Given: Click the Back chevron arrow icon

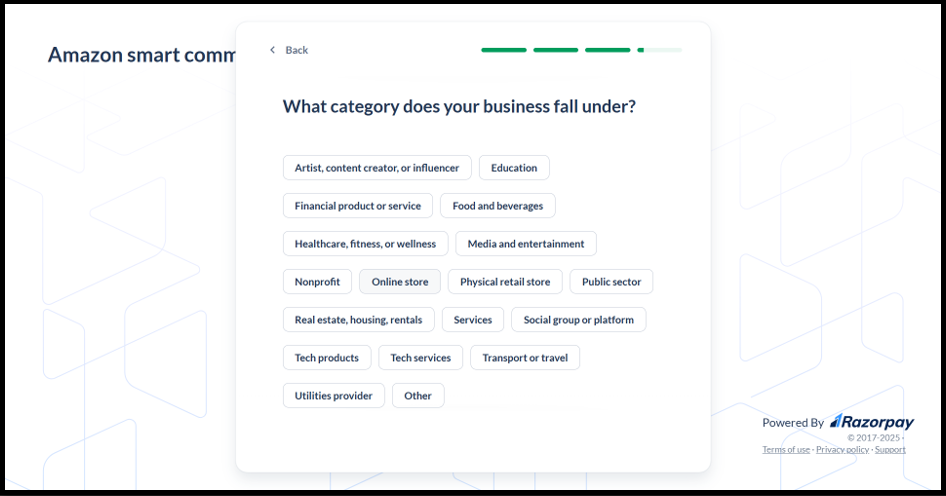Looking at the screenshot, I should [x=272, y=50].
